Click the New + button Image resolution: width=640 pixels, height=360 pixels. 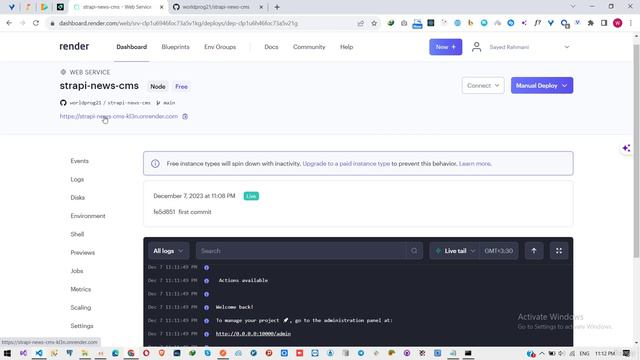click(x=445, y=47)
